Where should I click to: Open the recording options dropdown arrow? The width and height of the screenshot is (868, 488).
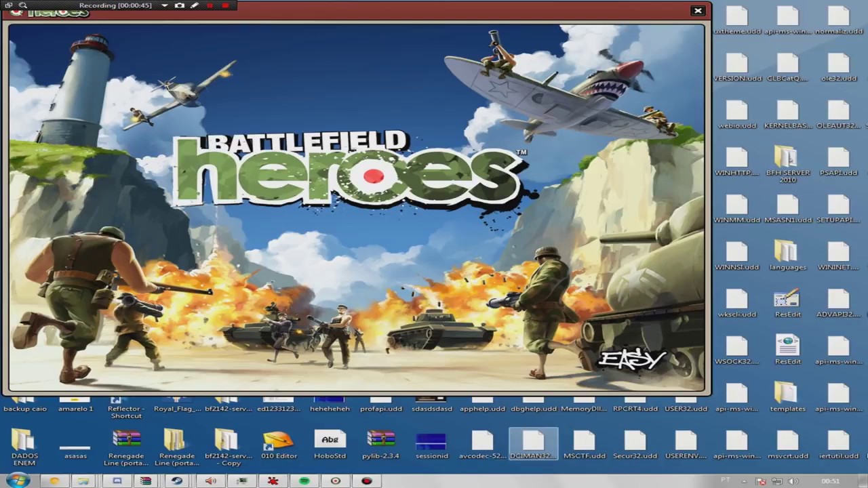tap(164, 5)
